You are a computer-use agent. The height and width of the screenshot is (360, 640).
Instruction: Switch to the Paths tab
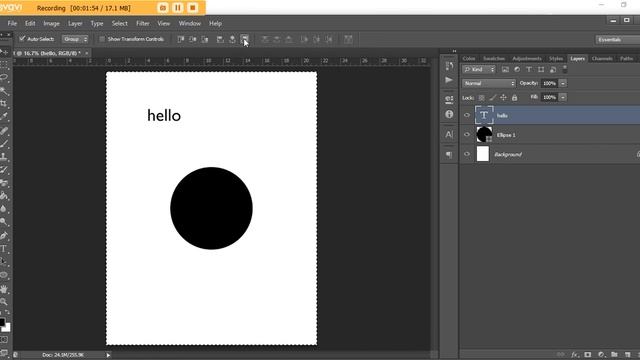click(627, 59)
